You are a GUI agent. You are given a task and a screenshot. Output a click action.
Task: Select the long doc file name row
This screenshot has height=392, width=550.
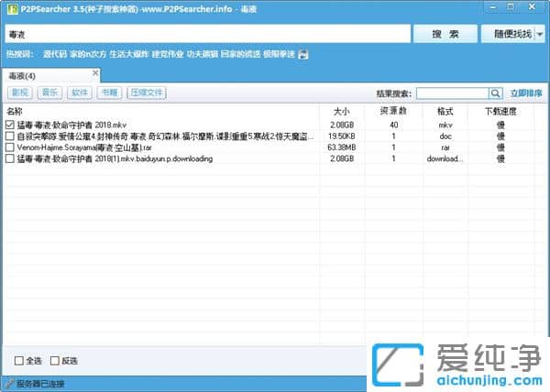pos(165,136)
